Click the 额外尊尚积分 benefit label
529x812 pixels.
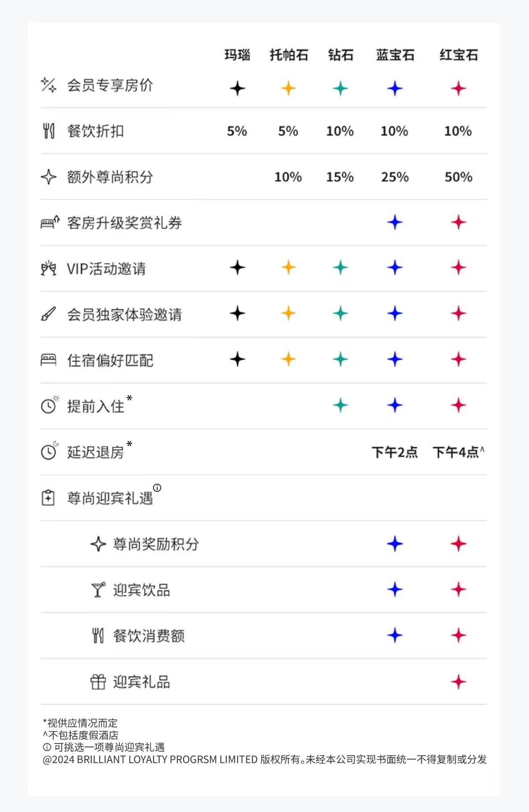110,177
